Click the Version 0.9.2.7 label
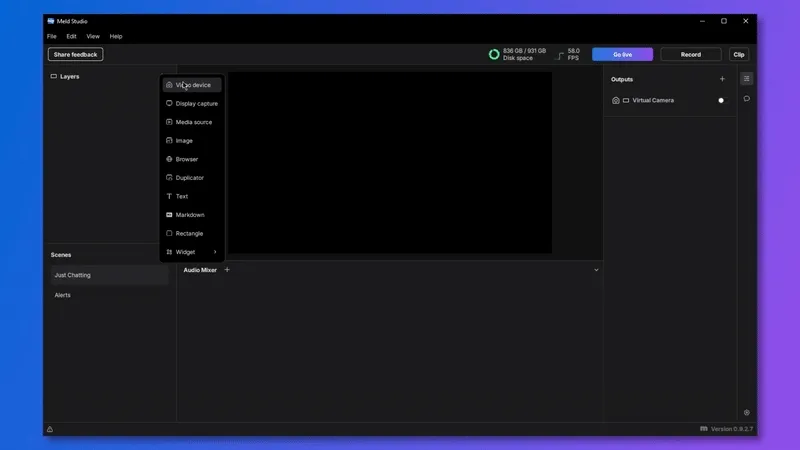The width and height of the screenshot is (800, 450). pyautogui.click(x=732, y=429)
